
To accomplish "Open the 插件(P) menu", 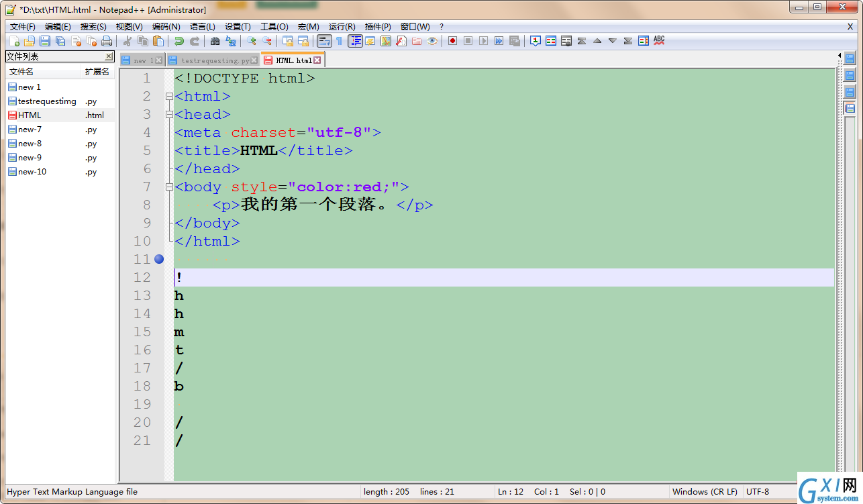I will pyautogui.click(x=378, y=27).
